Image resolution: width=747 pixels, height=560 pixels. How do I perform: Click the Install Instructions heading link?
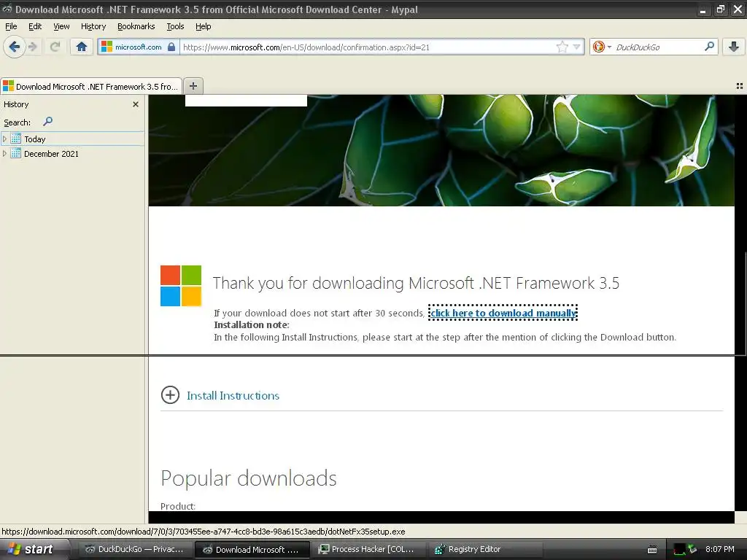(233, 395)
